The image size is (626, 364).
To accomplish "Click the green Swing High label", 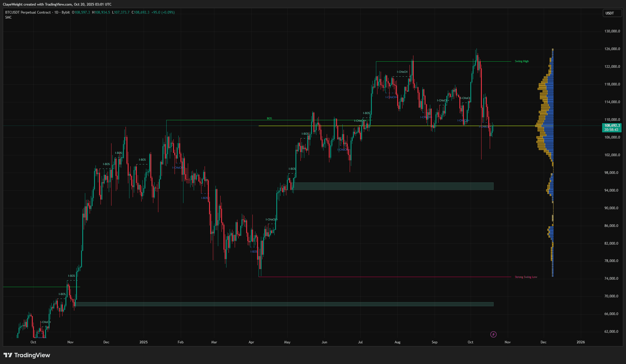I will (521, 61).
